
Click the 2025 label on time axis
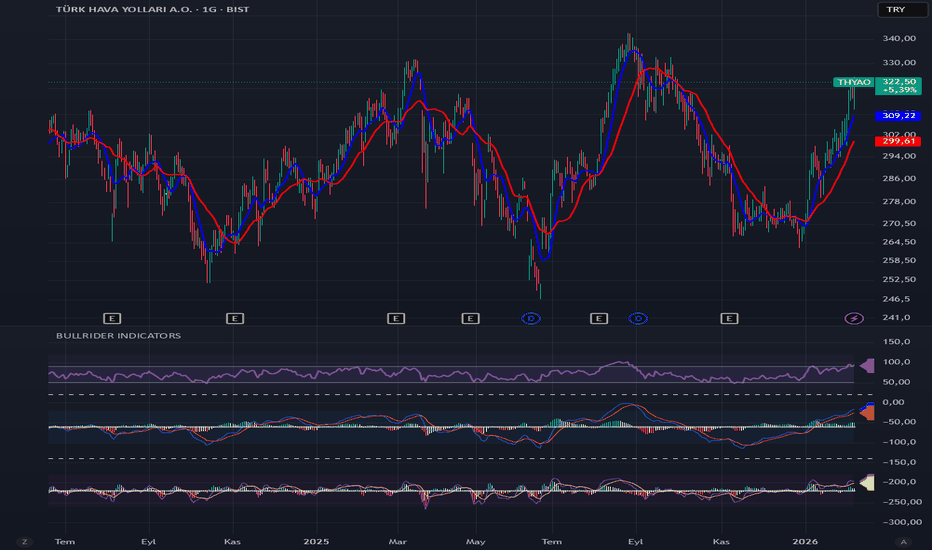pos(316,541)
